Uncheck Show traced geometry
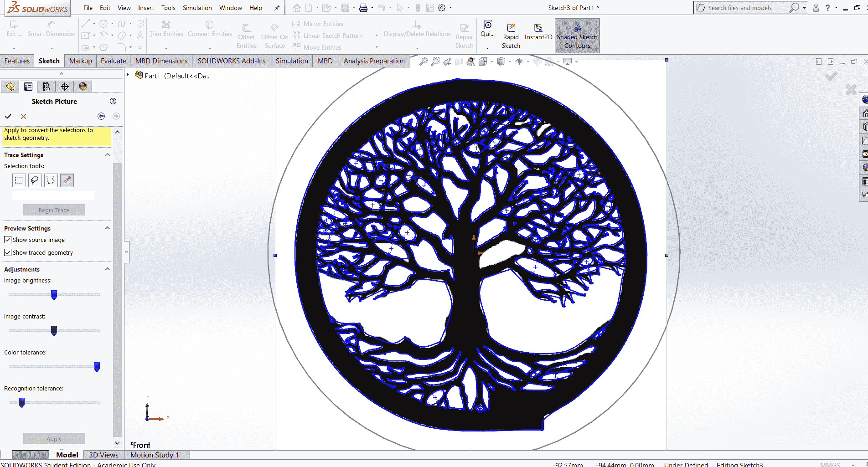The height and width of the screenshot is (467, 868). point(8,252)
